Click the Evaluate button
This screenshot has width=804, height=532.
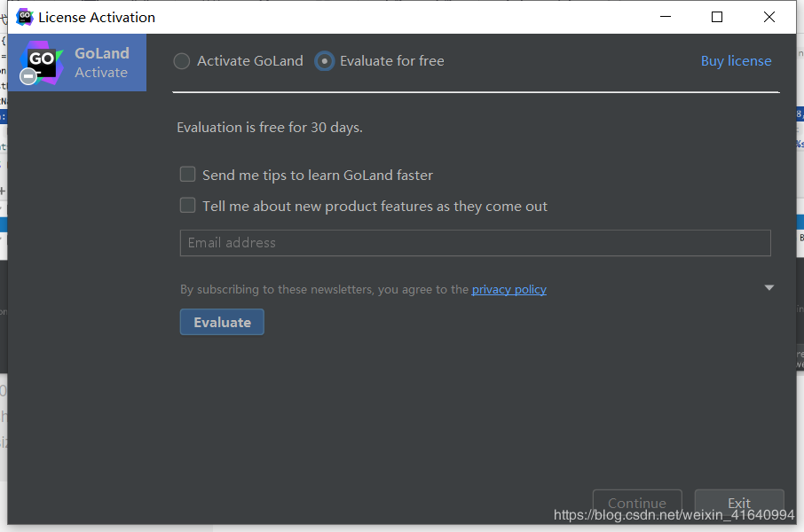click(222, 322)
